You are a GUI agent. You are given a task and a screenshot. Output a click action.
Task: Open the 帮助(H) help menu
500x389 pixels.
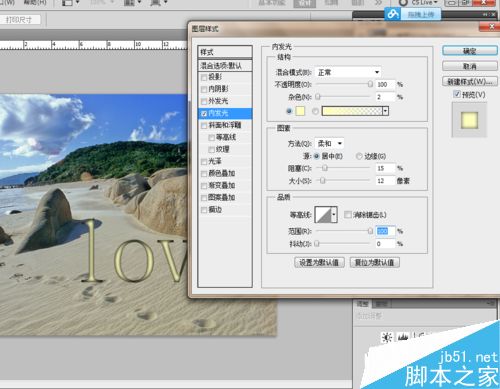pos(34,2)
